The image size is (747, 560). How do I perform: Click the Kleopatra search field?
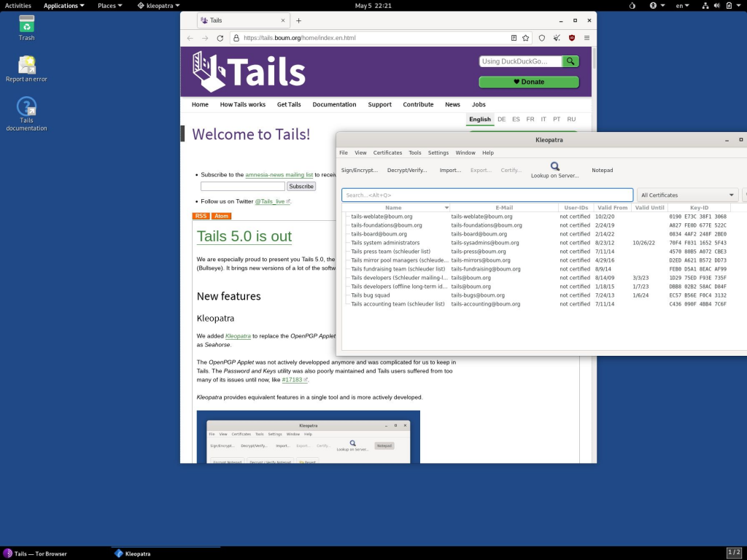[487, 195]
